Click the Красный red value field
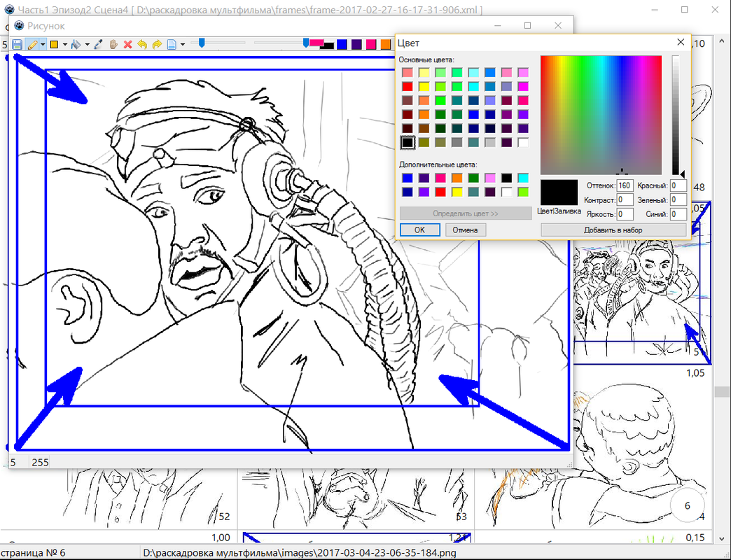Viewport: 731px width, 560px height. 678,185
